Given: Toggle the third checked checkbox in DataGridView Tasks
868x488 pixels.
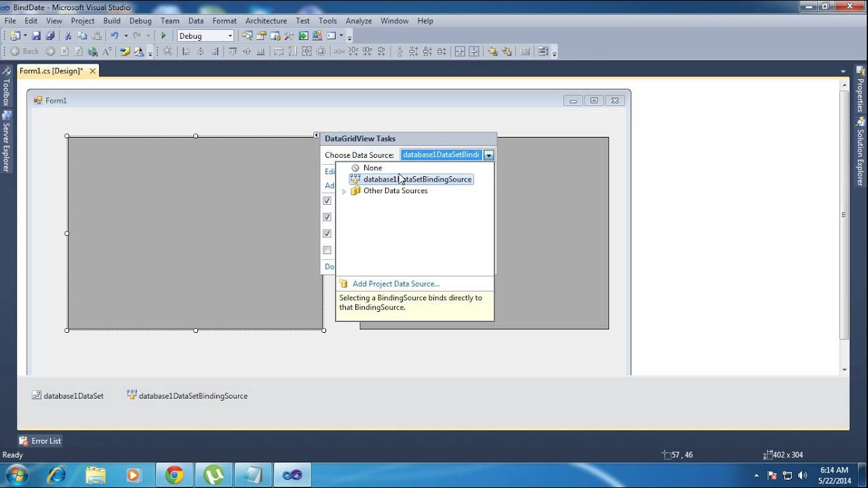Looking at the screenshot, I should point(327,233).
